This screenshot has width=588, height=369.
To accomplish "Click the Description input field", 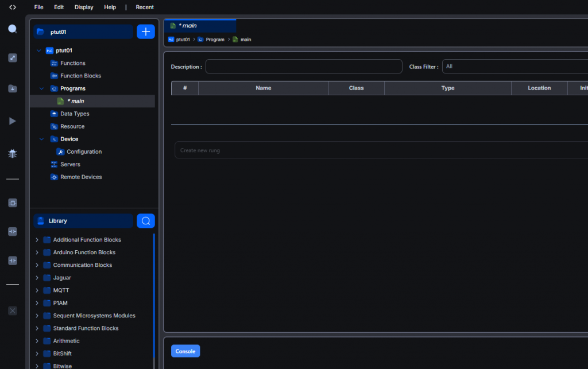I will tap(304, 67).
